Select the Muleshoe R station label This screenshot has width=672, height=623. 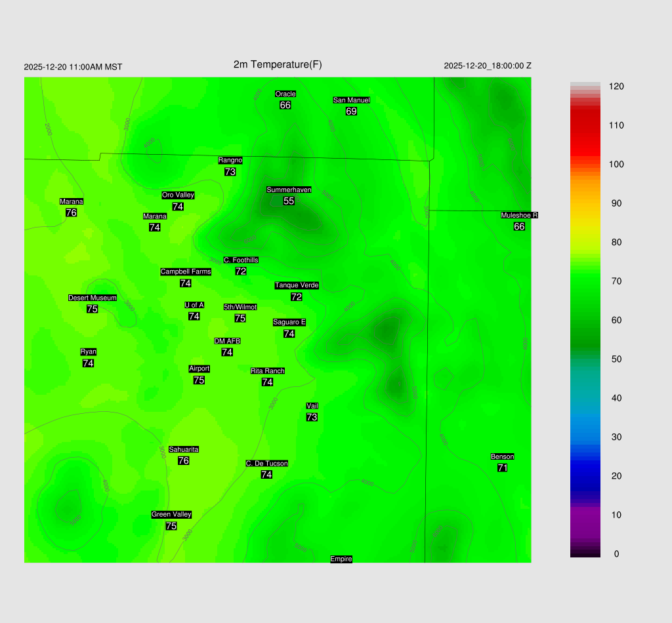[520, 216]
